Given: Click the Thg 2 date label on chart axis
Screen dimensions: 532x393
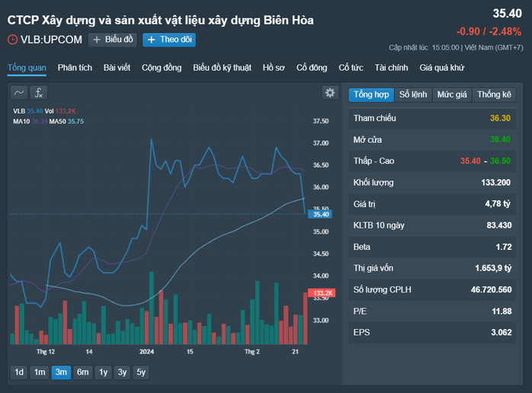Looking at the screenshot, I should (252, 352).
